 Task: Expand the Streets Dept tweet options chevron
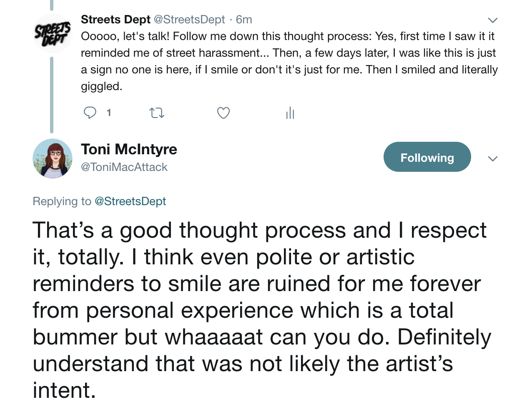point(493,20)
